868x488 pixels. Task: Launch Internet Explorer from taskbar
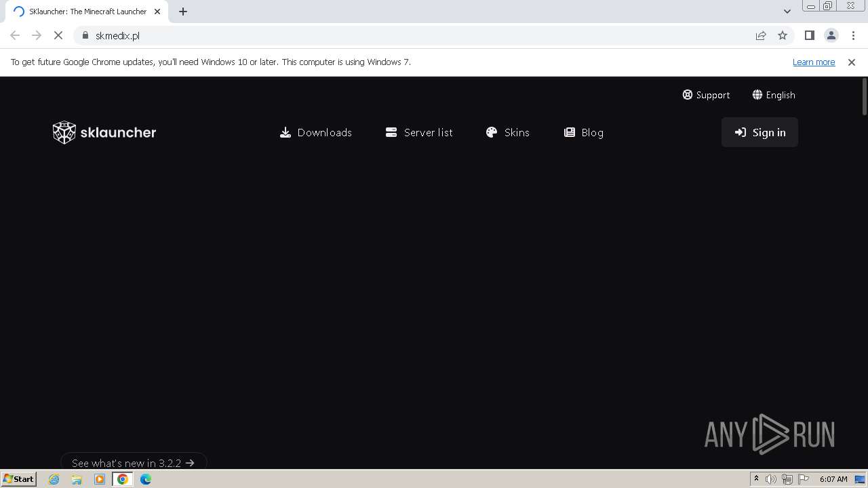pyautogui.click(x=54, y=479)
